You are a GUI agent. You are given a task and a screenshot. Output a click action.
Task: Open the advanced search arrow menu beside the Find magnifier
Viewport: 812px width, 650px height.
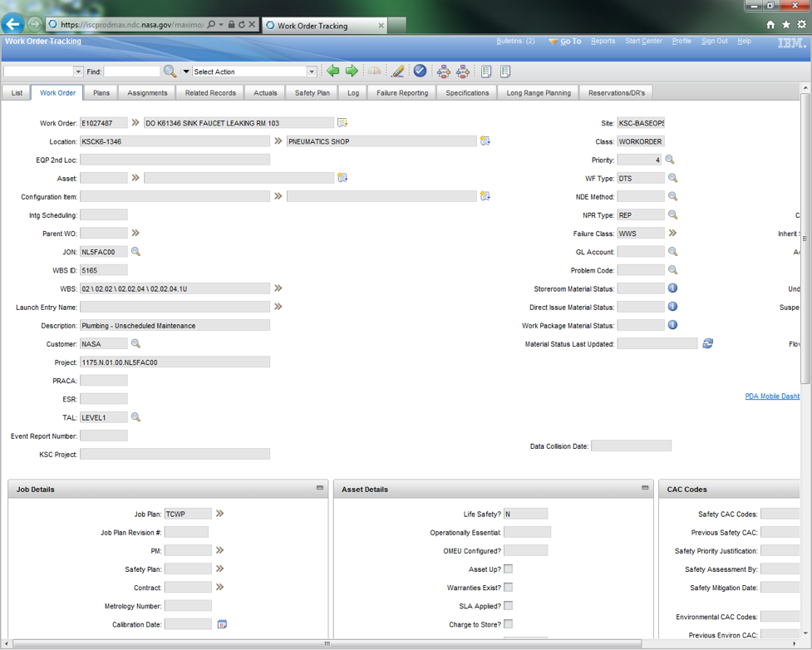pyautogui.click(x=186, y=71)
